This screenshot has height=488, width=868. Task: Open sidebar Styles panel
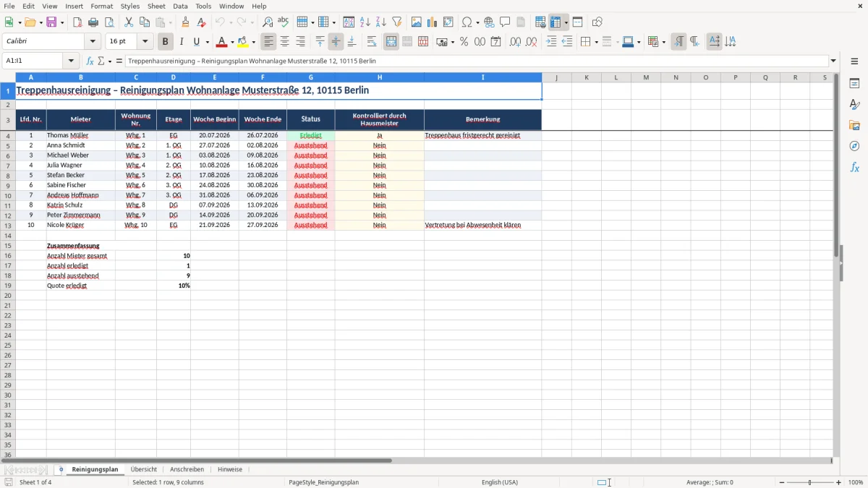point(854,105)
